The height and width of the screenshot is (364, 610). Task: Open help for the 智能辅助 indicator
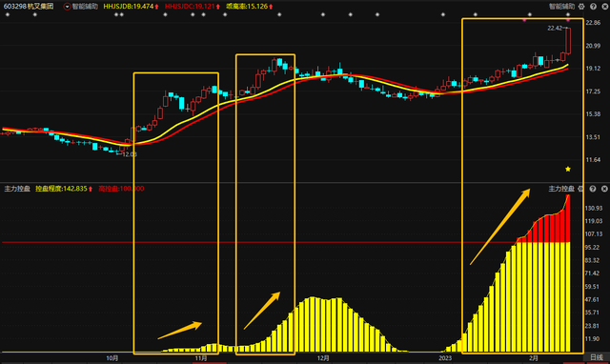point(593,7)
